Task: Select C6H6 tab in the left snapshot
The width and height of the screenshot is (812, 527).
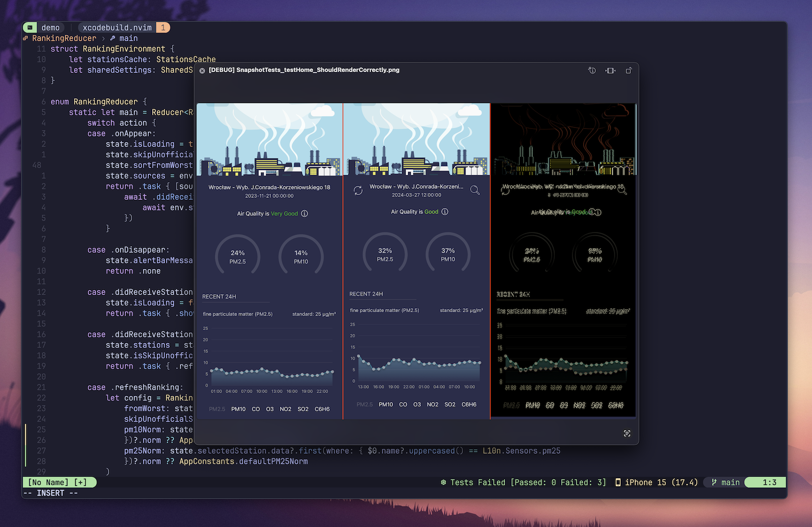Action: click(322, 409)
